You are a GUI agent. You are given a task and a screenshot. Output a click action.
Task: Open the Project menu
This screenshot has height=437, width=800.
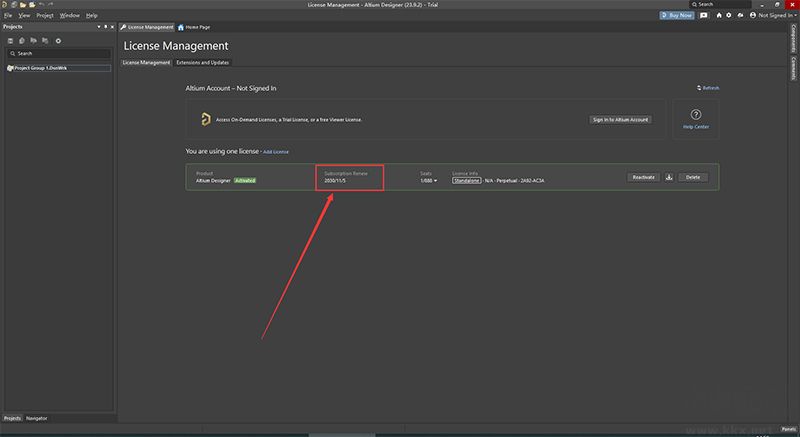[x=44, y=16]
